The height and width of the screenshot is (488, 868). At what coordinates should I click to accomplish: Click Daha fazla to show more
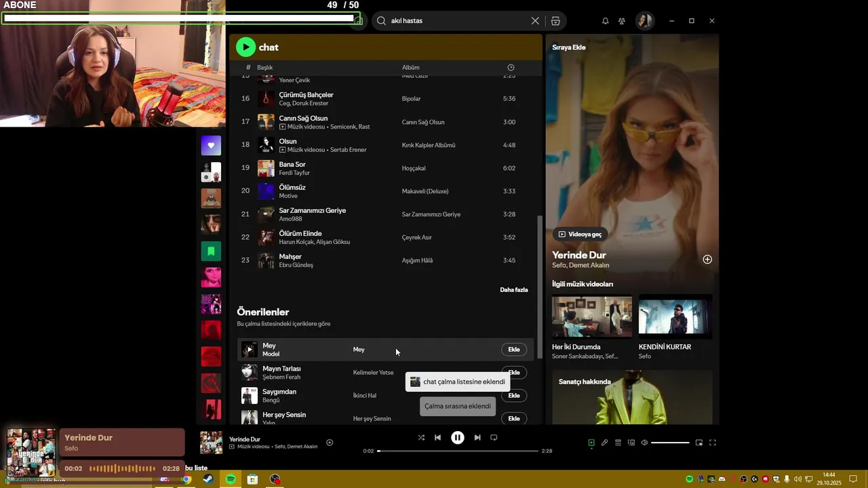click(513, 289)
